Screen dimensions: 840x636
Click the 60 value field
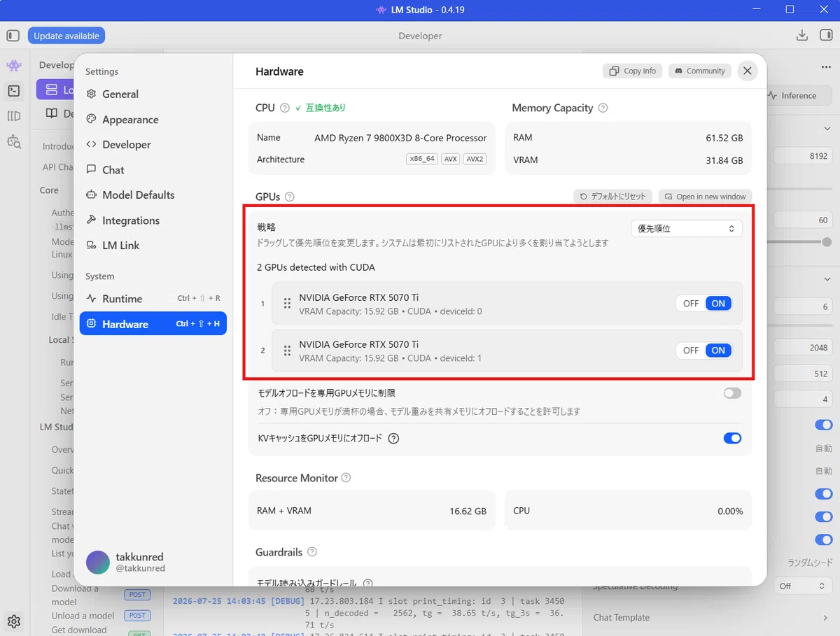tap(802, 220)
